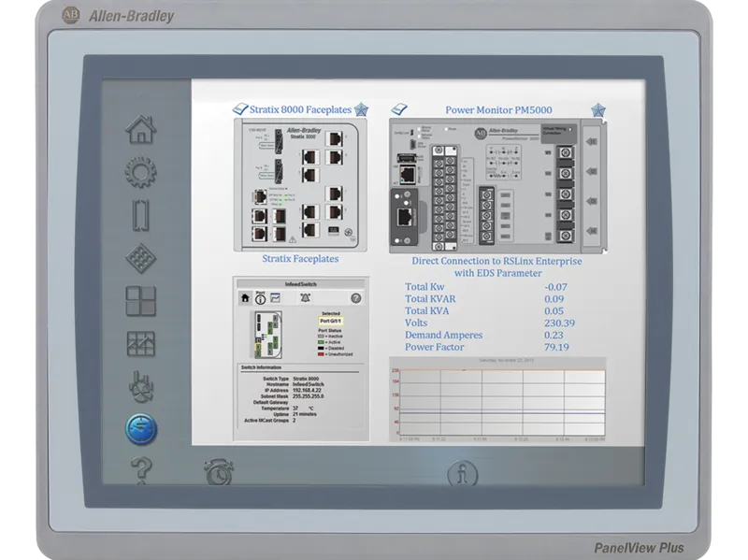
Task: Open the alarm clock icon in the bottom bar
Action: click(x=219, y=472)
